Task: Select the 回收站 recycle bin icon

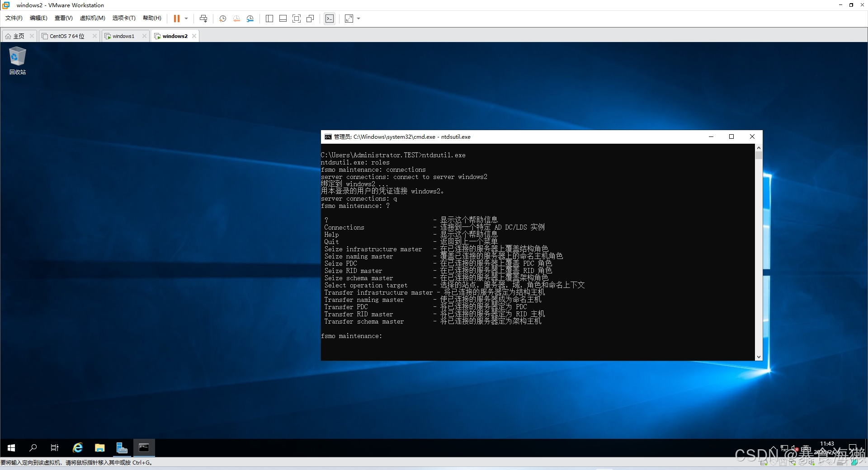Action: pyautogui.click(x=18, y=61)
